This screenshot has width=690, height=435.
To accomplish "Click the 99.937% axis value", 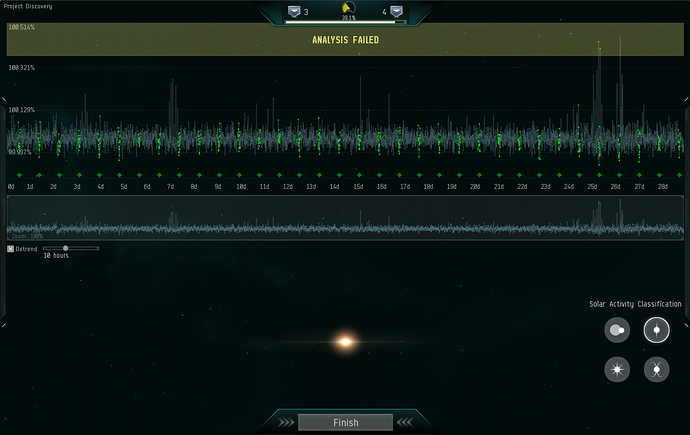I will [x=20, y=152].
